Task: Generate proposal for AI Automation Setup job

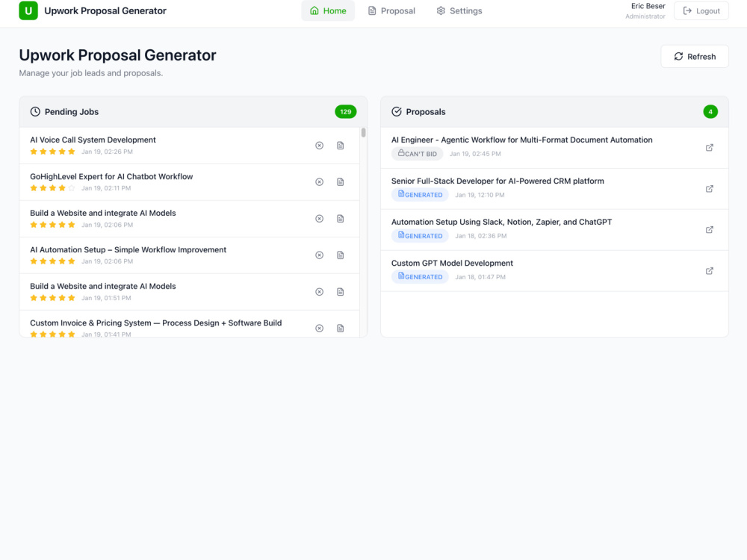Action: coord(340,255)
